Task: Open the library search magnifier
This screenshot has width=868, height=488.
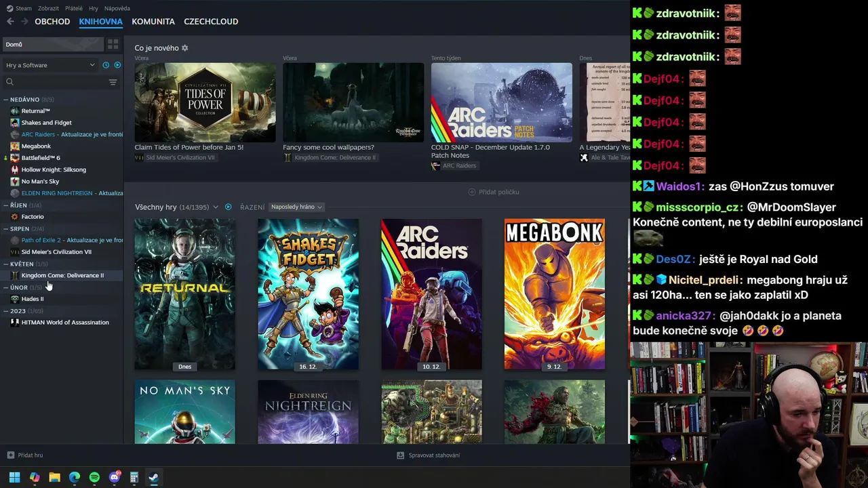Action: (x=9, y=82)
